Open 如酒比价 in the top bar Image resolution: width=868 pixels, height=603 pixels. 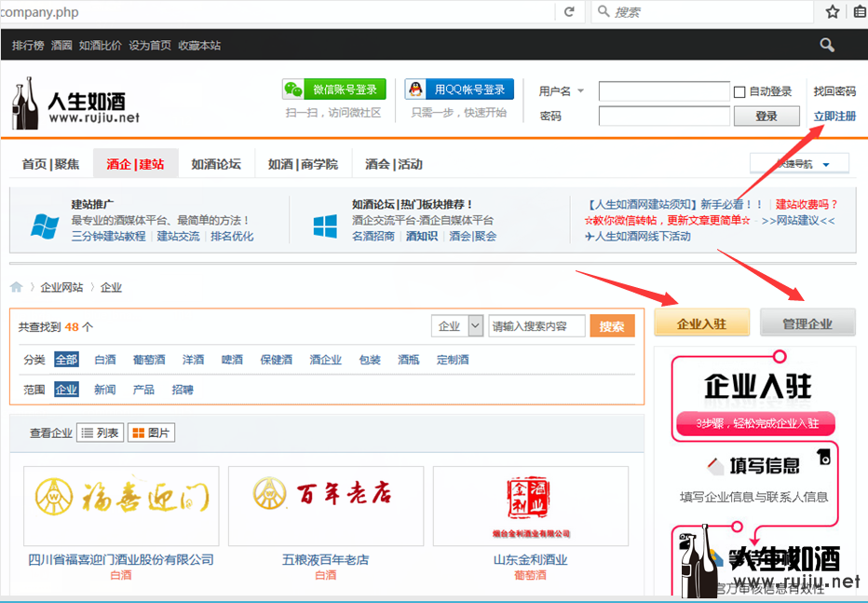tap(101, 46)
